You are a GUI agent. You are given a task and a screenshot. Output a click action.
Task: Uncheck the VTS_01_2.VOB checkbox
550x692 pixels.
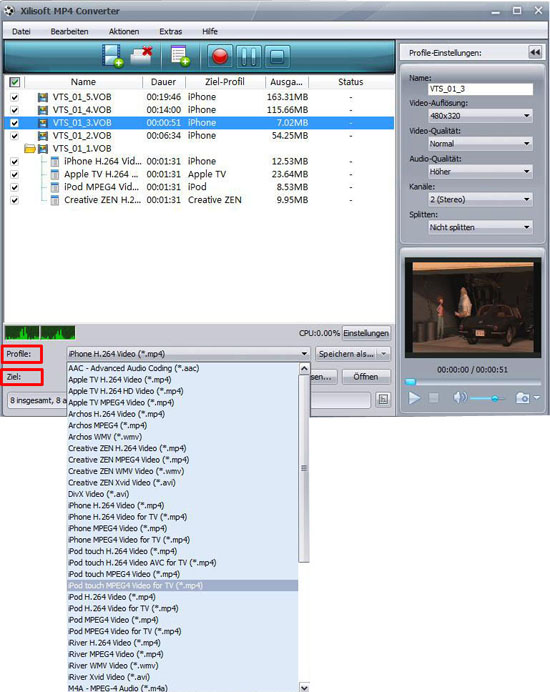(x=15, y=135)
